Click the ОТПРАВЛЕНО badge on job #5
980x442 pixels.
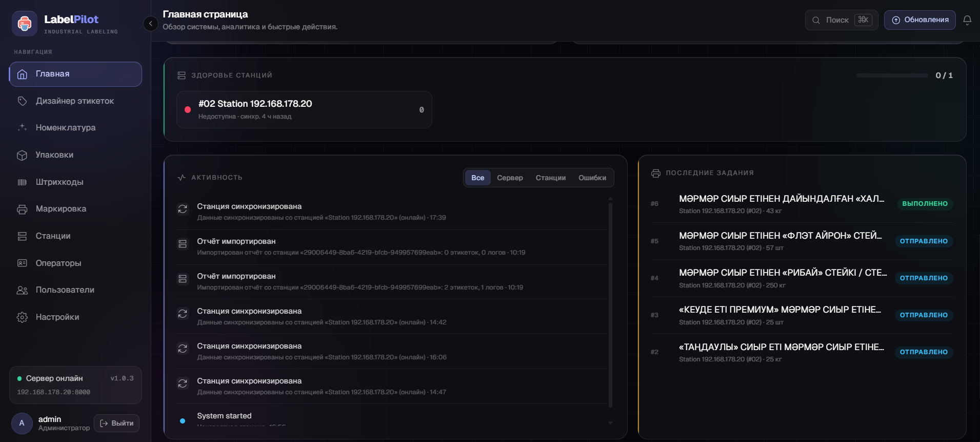924,241
